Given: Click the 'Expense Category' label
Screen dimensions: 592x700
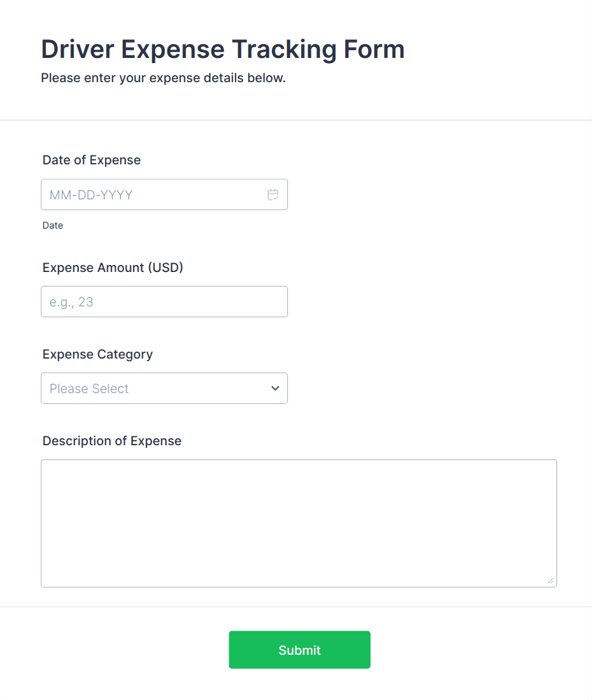Looking at the screenshot, I should [97, 354].
